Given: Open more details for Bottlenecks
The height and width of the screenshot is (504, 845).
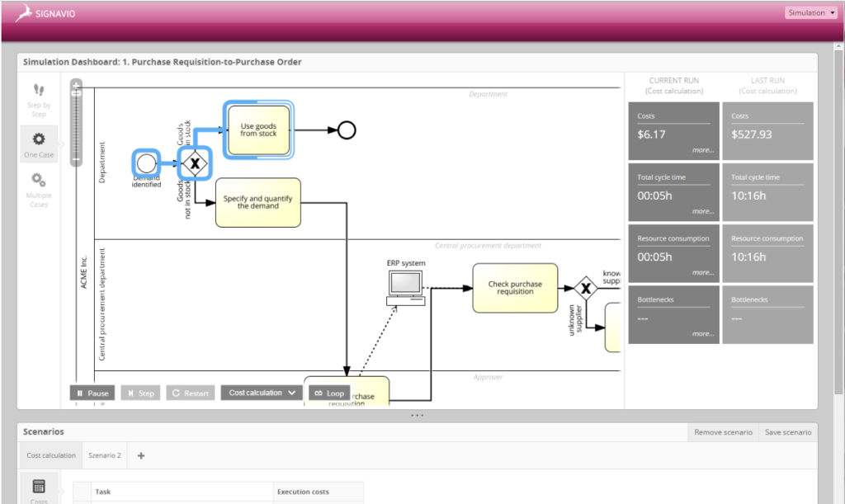Looking at the screenshot, I should (x=703, y=334).
